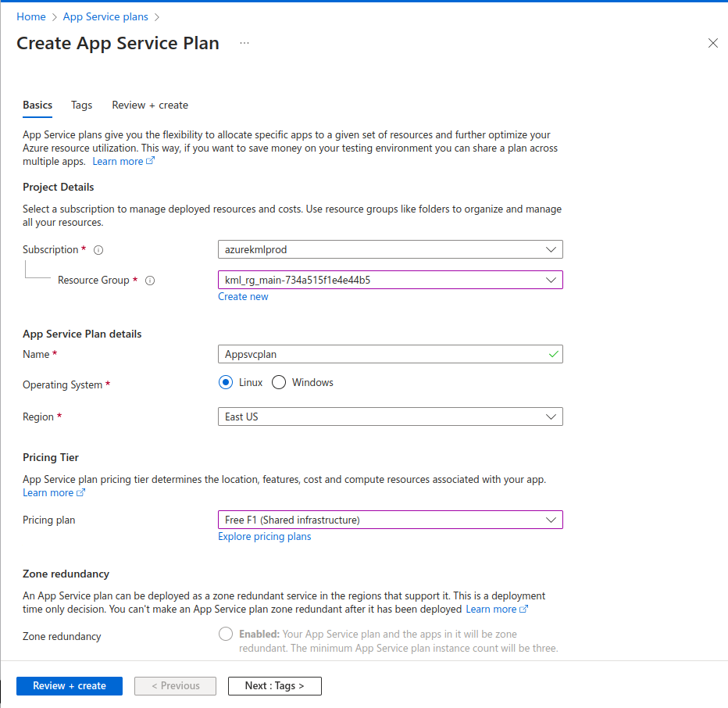Select the zone redundancy Enabled radio button
The height and width of the screenshot is (708, 728).
tap(226, 634)
